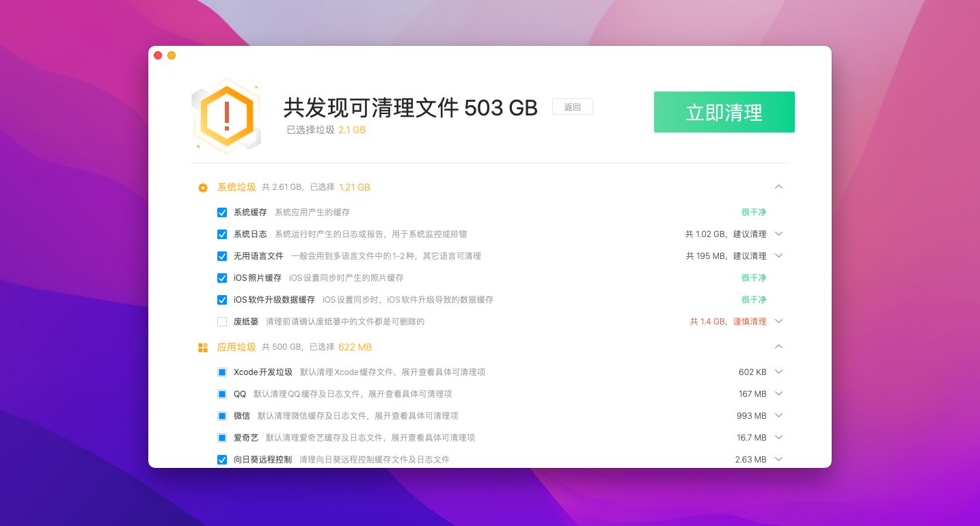Click the 应用垃圾 grid icon
This screenshot has width=980, height=526.
pos(203,348)
